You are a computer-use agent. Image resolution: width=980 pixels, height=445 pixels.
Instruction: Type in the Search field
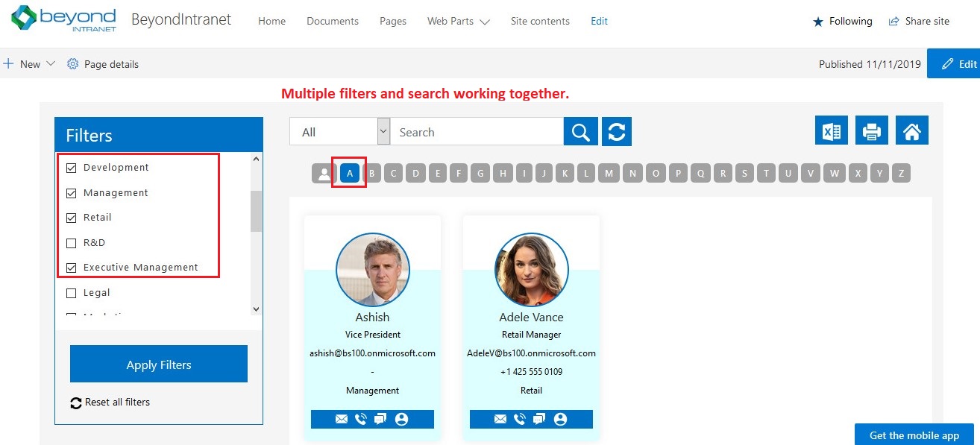[x=477, y=131]
